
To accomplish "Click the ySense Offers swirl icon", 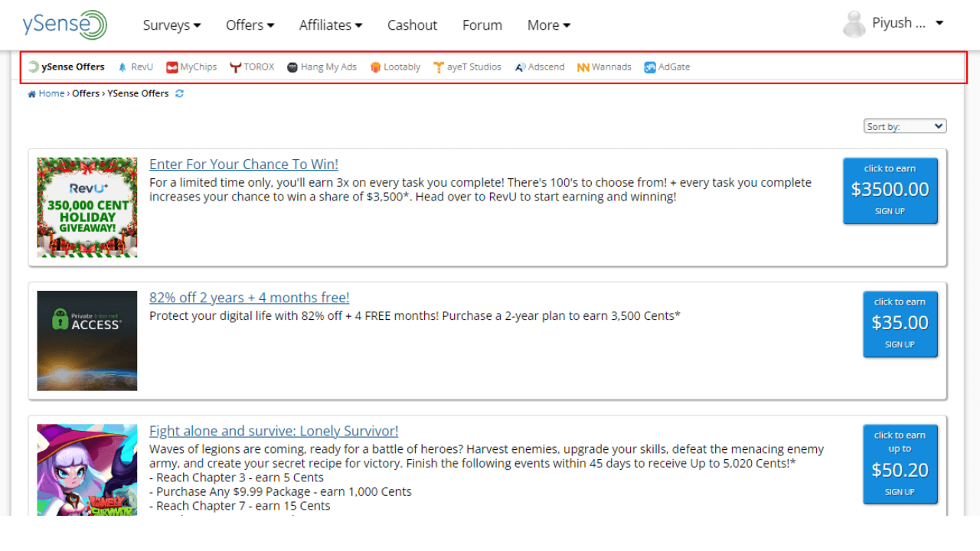I will [x=33, y=67].
